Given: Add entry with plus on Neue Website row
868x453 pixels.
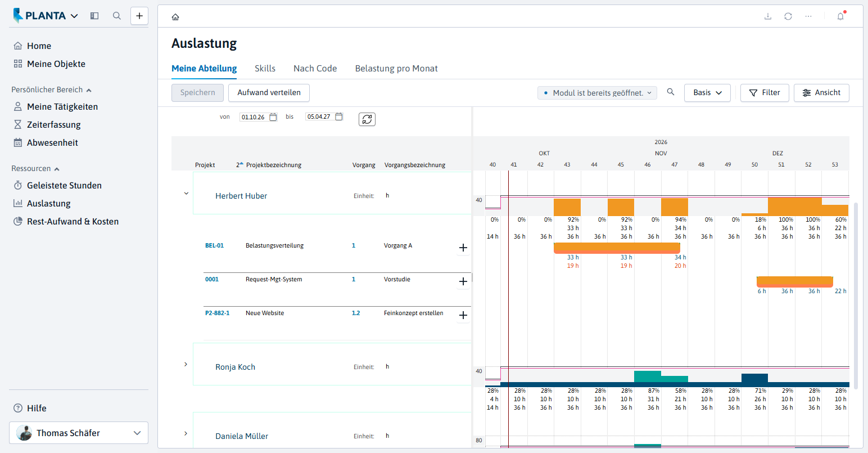Looking at the screenshot, I should click(463, 315).
